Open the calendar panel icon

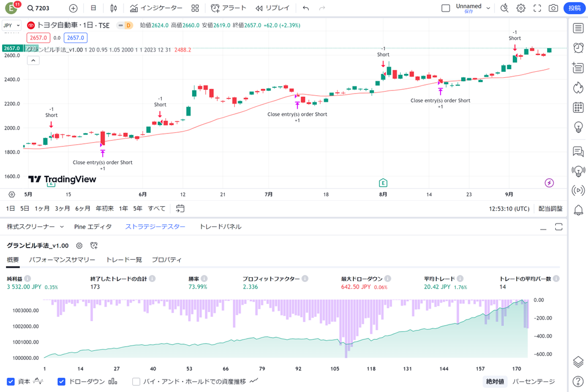(578, 107)
